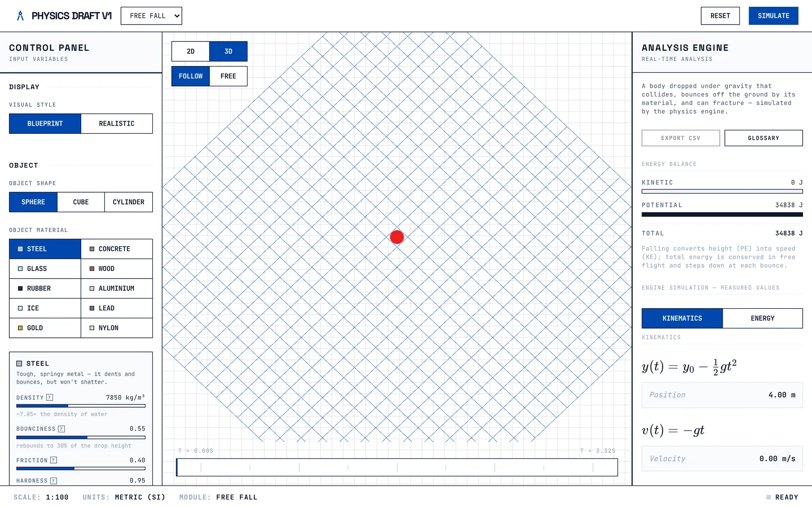Switch to 2D view mode
This screenshot has width=812, height=508.
point(190,51)
